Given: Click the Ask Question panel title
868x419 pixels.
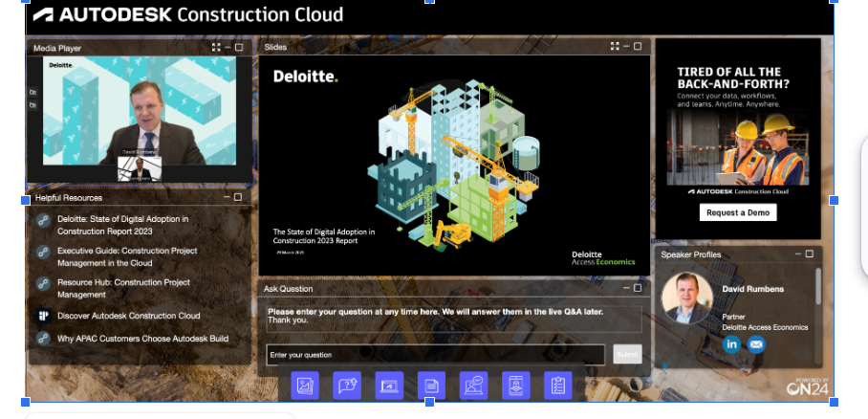Looking at the screenshot, I should point(288,289).
